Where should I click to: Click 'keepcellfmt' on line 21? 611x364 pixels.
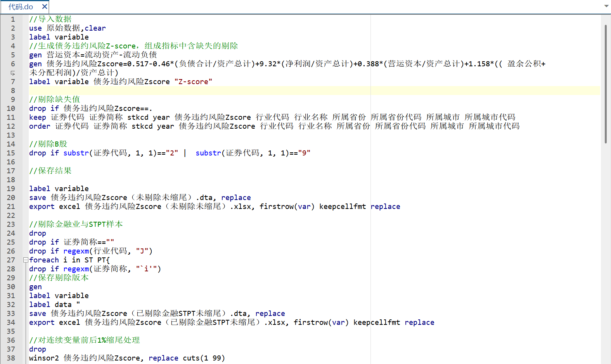tap(342, 207)
